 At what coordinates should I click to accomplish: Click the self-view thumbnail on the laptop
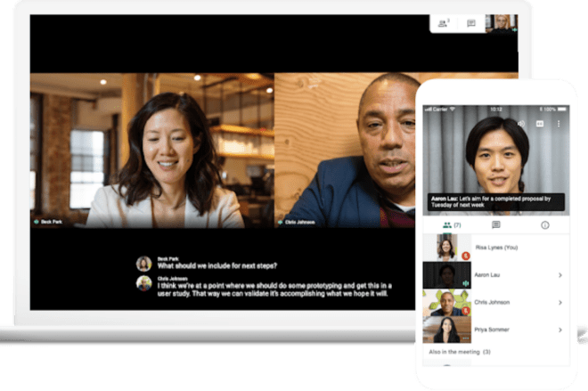click(502, 23)
